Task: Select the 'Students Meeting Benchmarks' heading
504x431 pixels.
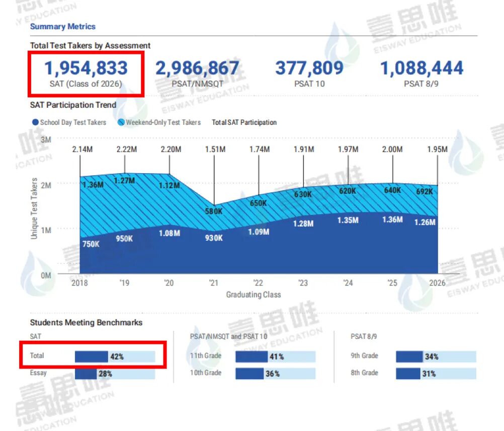Action: [x=86, y=323]
